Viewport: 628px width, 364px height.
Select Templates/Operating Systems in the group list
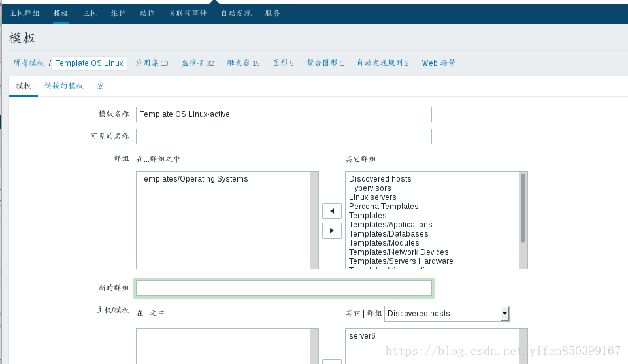tap(194, 179)
